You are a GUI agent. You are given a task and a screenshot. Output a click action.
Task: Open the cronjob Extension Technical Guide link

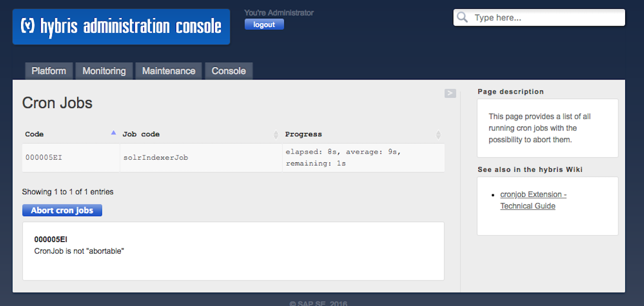[x=533, y=200]
